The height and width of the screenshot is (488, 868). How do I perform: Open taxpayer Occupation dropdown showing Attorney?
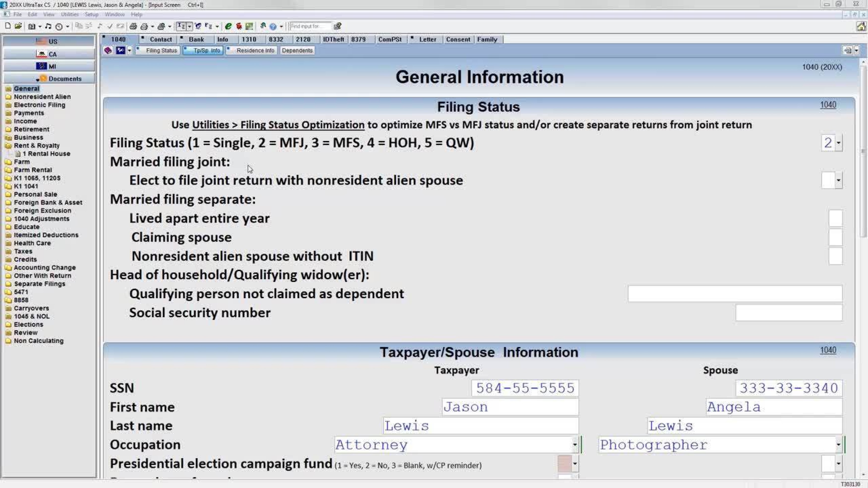click(x=574, y=445)
